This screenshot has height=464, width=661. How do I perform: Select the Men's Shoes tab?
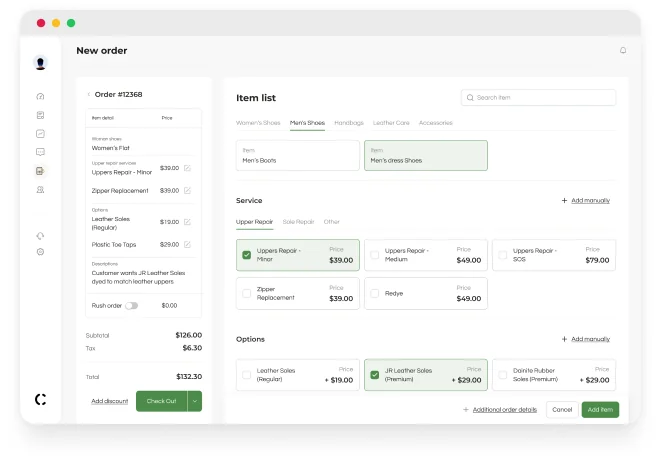[x=307, y=123]
